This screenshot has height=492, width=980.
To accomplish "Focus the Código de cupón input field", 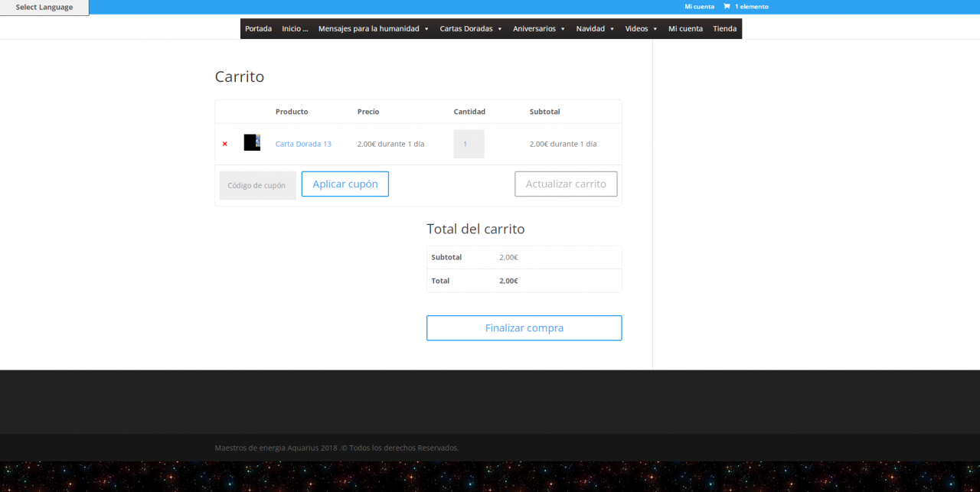I will 257,185.
